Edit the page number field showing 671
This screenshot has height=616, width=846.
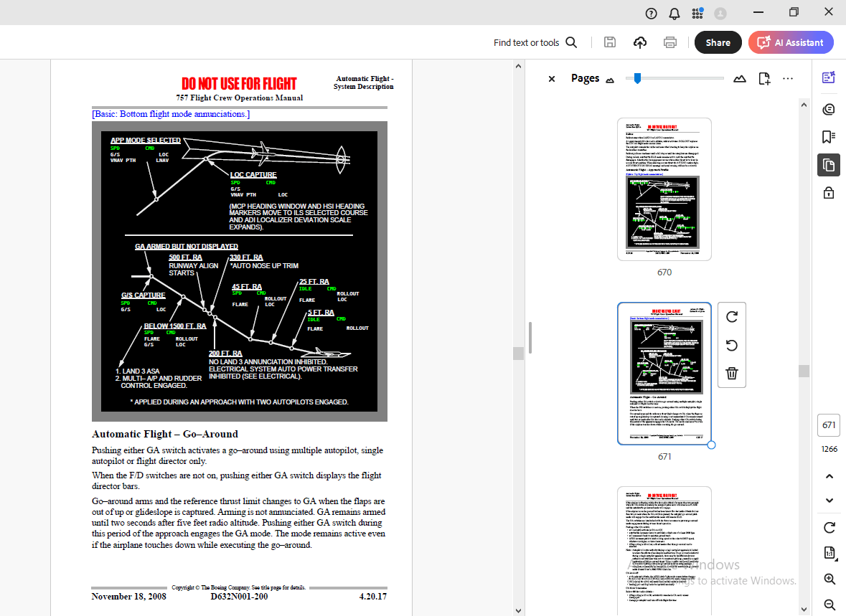[828, 425]
